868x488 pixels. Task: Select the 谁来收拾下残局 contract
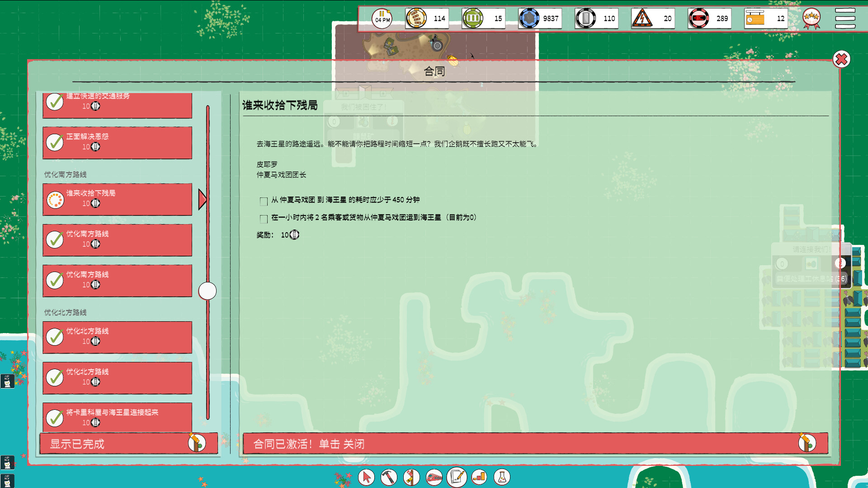point(118,199)
